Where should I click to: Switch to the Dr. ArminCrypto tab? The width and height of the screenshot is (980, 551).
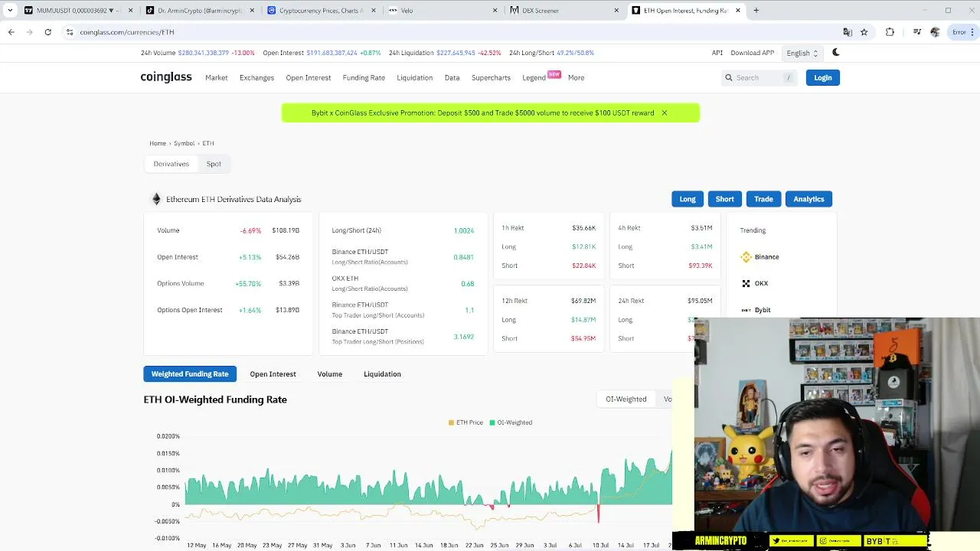pos(199,11)
